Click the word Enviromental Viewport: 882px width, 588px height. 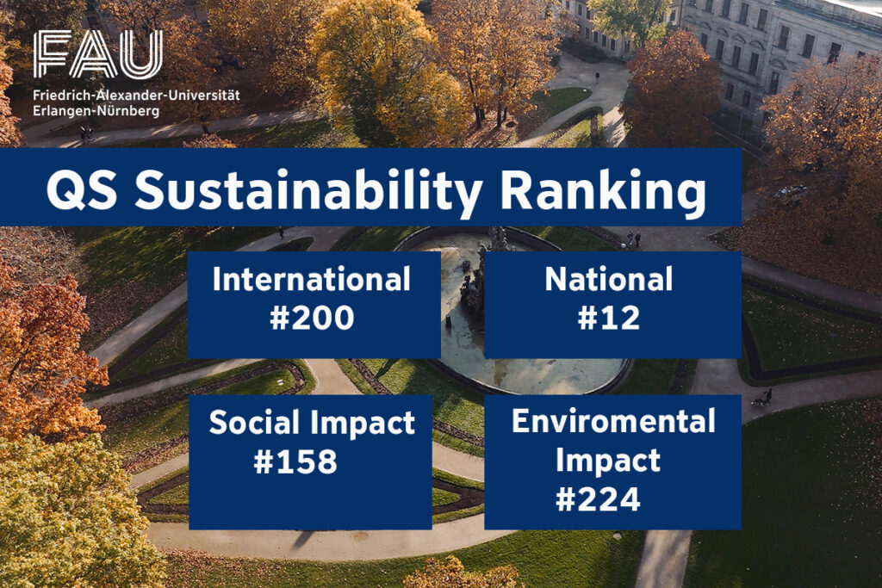pyautogui.click(x=612, y=421)
